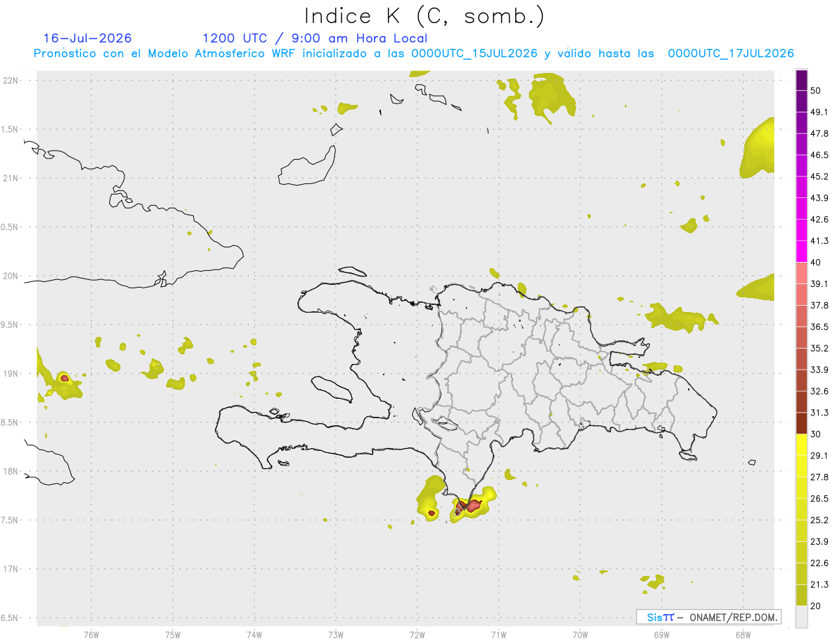This screenshot has height=644, width=834.
Task: Click the "25.2" value on the color scale
Action: coord(819,520)
